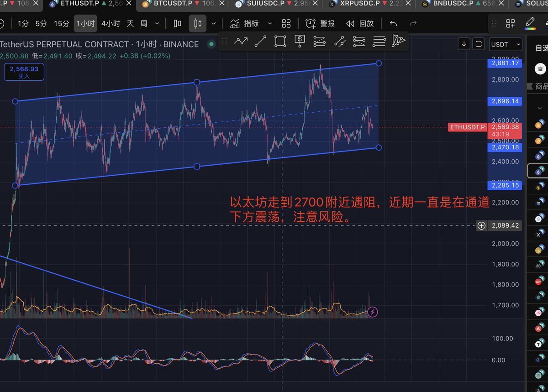Select the red Chinese text annotation
The image size is (548, 392).
tap(360, 209)
